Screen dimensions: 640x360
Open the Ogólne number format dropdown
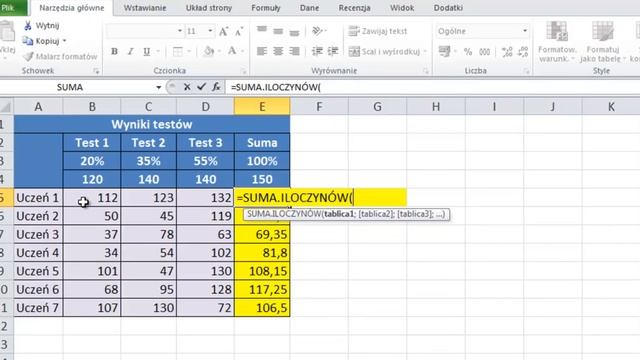click(525, 31)
